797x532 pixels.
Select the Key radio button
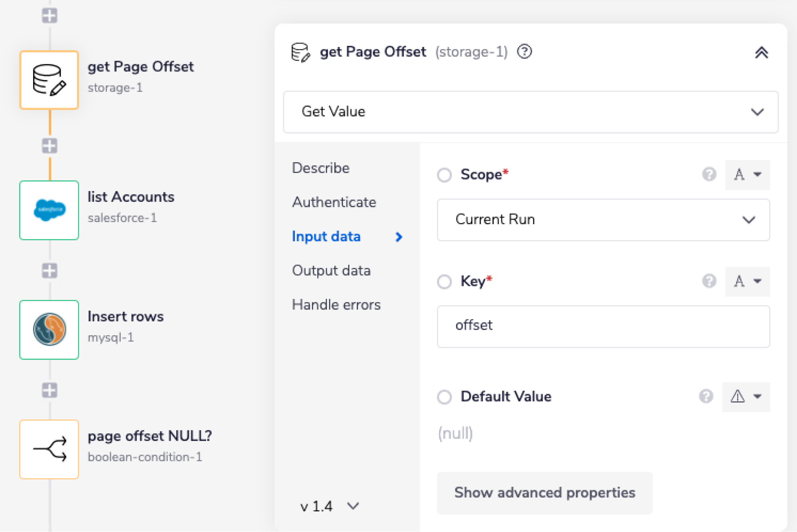tap(444, 282)
